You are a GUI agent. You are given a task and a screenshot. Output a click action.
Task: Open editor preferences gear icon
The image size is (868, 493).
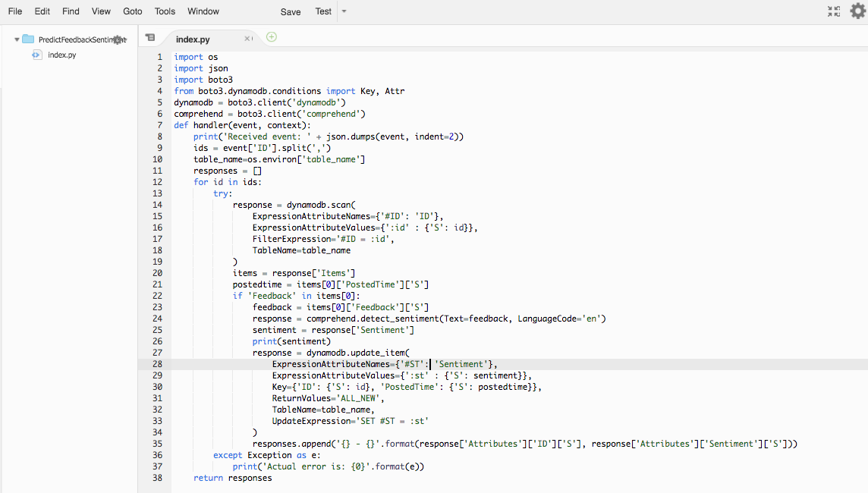coord(858,11)
